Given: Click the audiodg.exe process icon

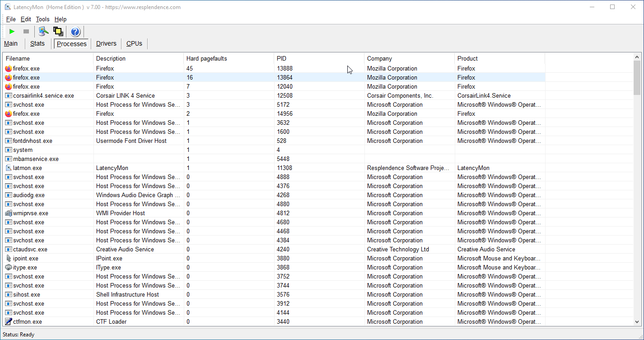Looking at the screenshot, I should point(9,195).
